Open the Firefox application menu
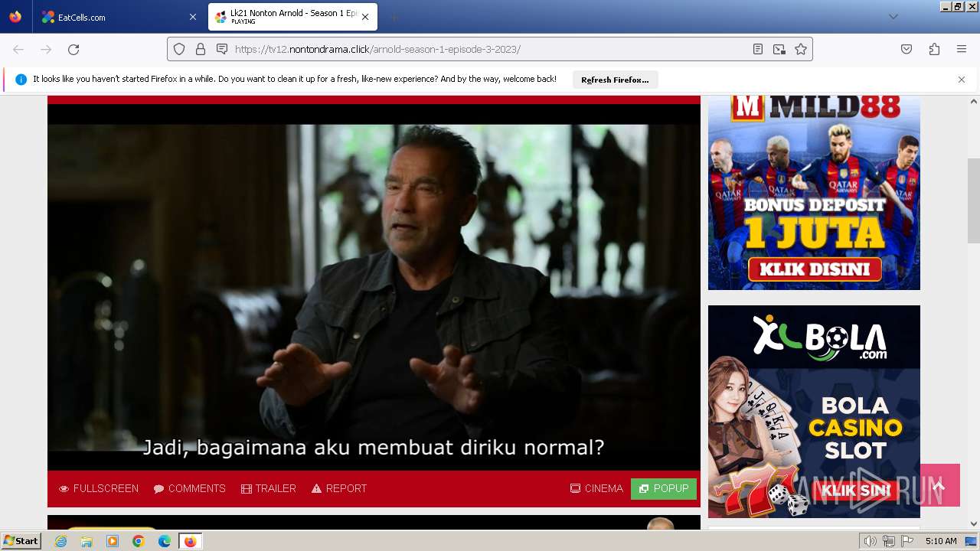Screen dimensions: 980x551 click(x=962, y=49)
